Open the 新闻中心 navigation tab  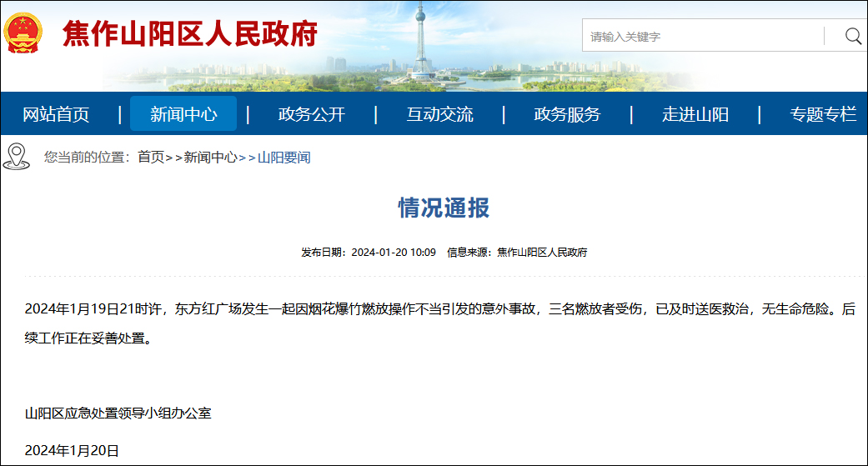[183, 114]
